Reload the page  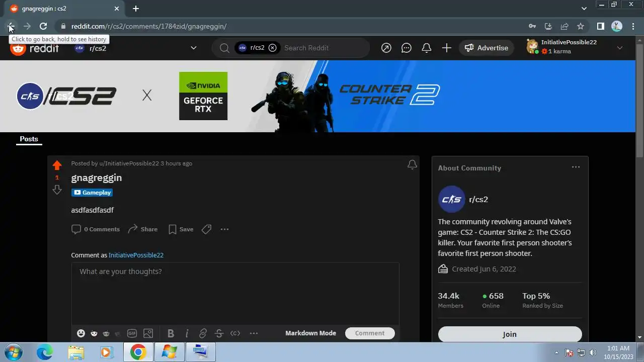tap(43, 26)
